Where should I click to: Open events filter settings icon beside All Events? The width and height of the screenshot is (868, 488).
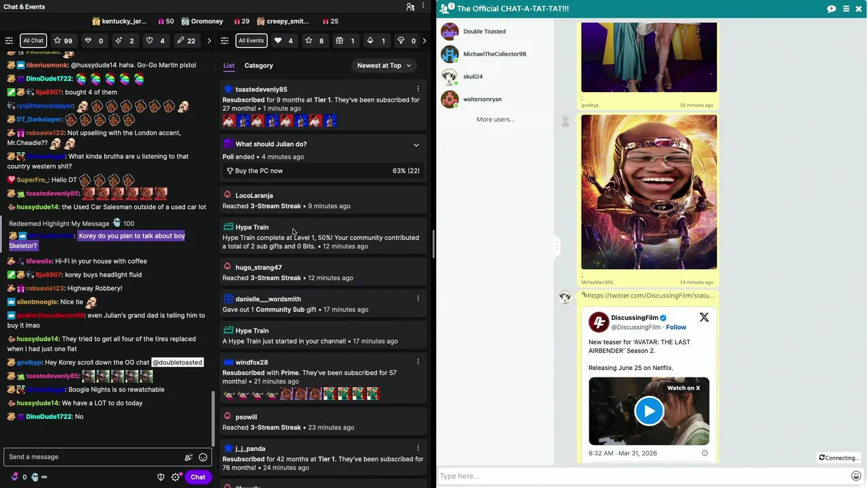[x=225, y=41]
